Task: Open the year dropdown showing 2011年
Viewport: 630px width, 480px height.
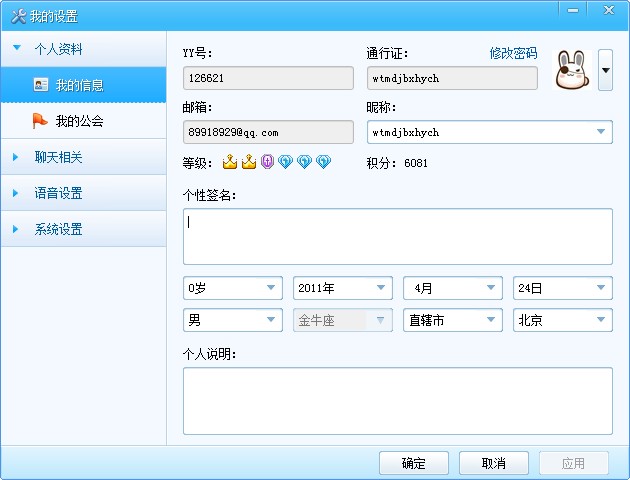Action: 343,288
